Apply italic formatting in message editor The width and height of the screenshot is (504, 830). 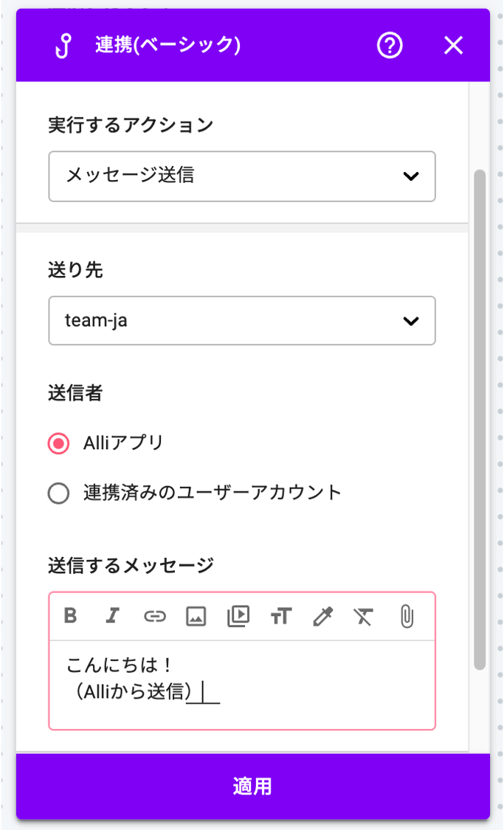point(112,615)
